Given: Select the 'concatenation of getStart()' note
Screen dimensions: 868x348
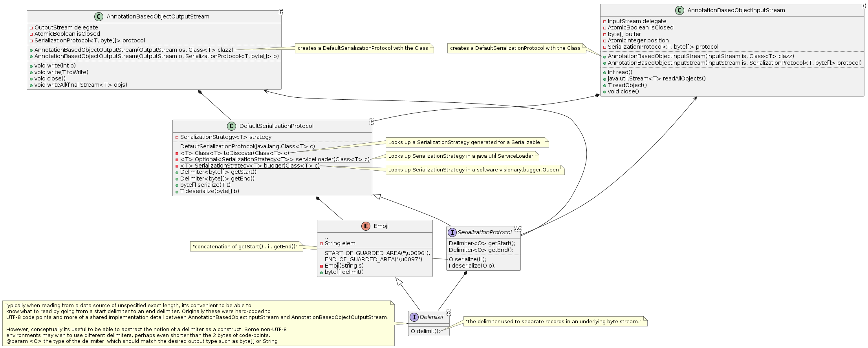Looking at the screenshot, I should tap(245, 247).
